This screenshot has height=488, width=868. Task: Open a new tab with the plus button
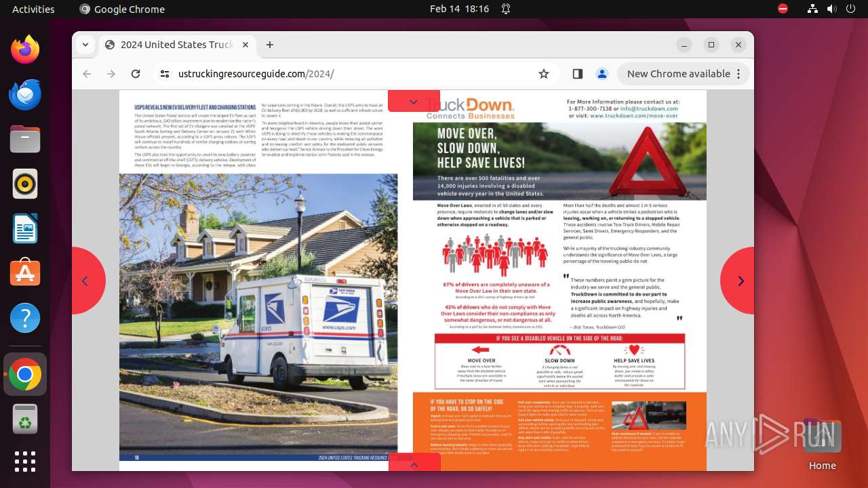coord(270,45)
